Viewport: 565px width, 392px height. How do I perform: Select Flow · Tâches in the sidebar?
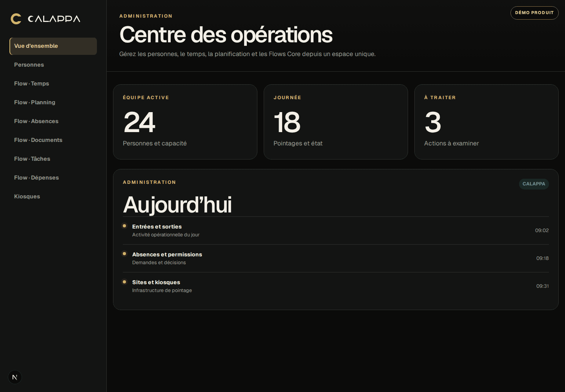pos(53,159)
